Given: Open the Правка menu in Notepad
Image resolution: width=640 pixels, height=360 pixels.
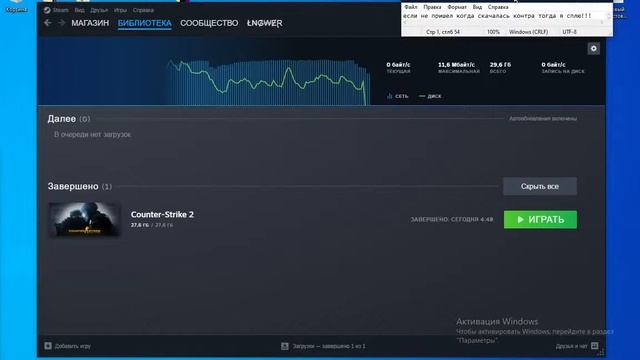Looking at the screenshot, I should (432, 7).
